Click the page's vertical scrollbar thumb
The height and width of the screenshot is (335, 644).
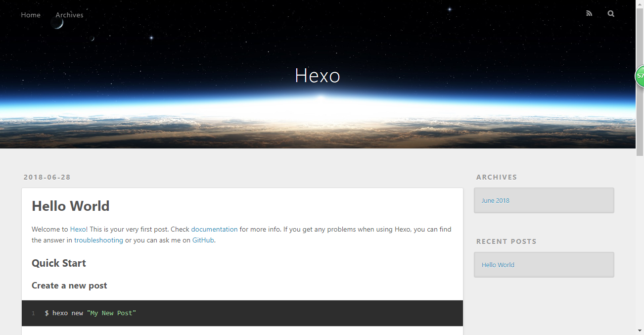[x=640, y=82]
